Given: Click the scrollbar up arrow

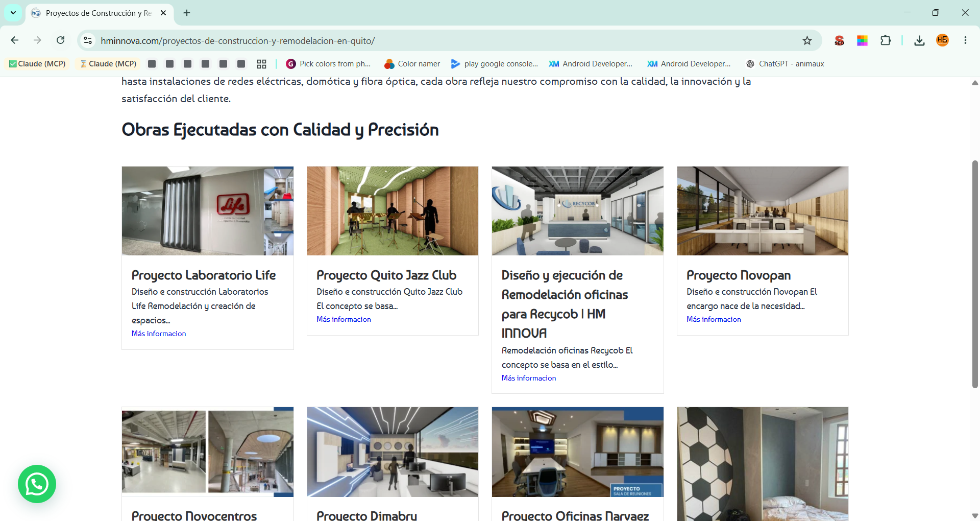Looking at the screenshot, I should (x=975, y=83).
